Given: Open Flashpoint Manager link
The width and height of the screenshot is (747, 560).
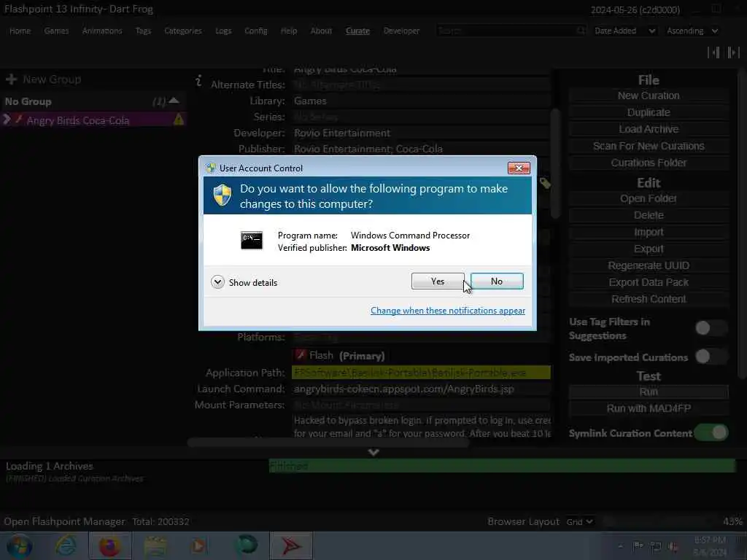Looking at the screenshot, I should [64, 521].
